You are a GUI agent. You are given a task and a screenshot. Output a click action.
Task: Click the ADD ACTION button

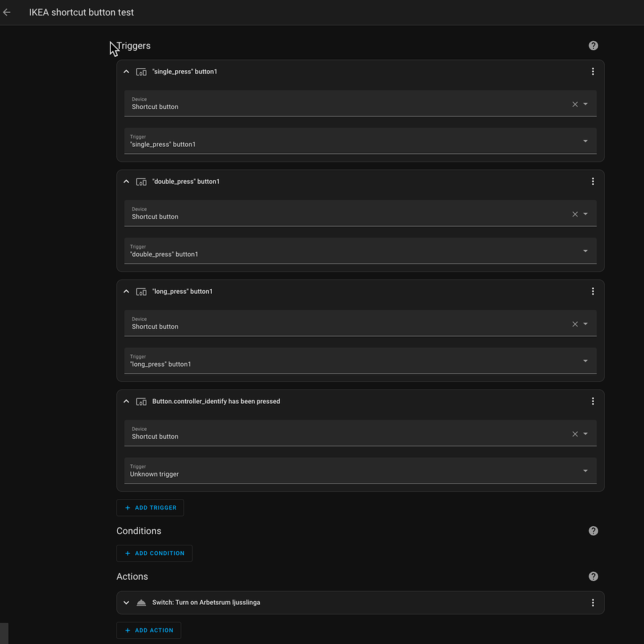pos(149,630)
